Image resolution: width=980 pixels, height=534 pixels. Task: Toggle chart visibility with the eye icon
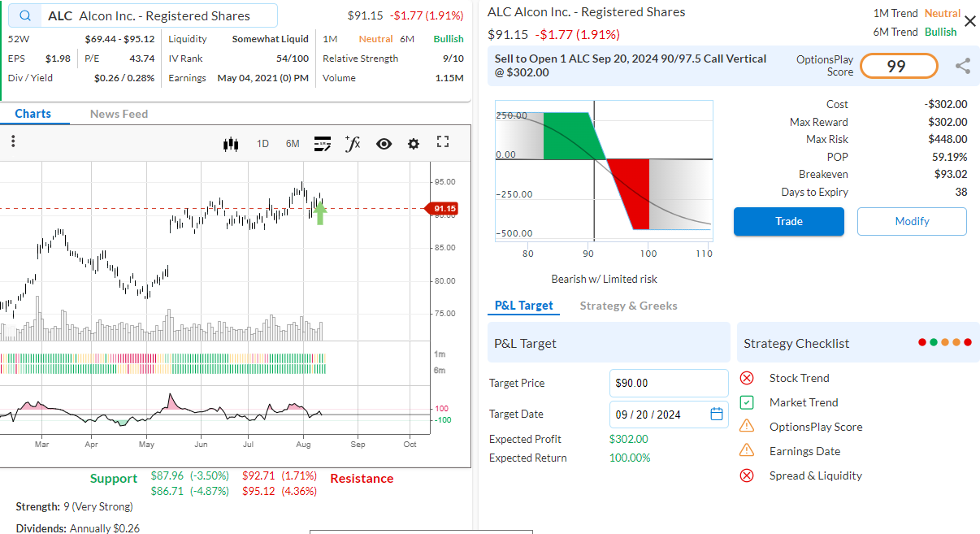tap(384, 144)
